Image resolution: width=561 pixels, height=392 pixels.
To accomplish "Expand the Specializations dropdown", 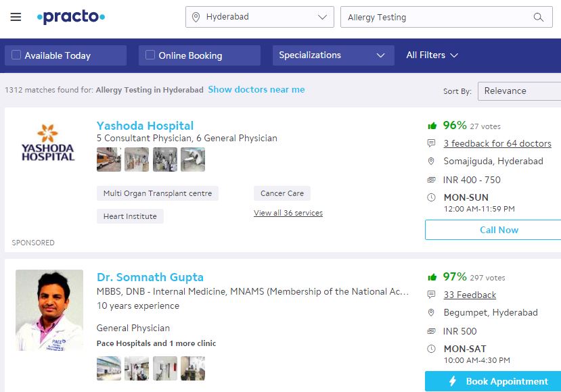I will pos(334,55).
